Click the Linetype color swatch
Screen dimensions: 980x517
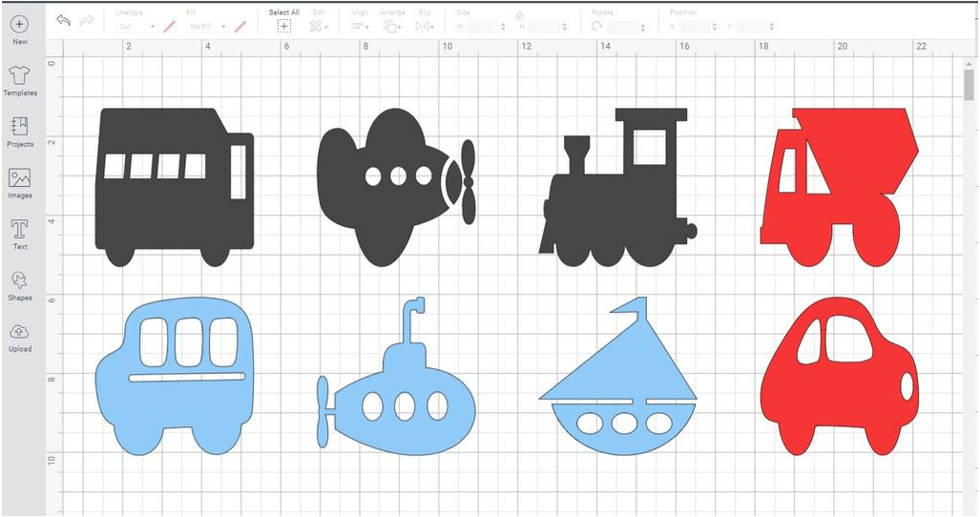click(x=169, y=27)
